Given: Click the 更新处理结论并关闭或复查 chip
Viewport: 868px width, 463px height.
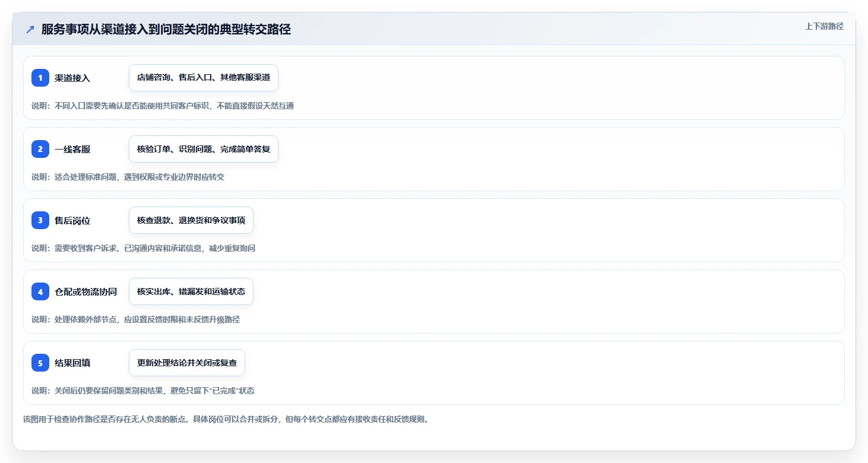Looking at the screenshot, I should (187, 363).
